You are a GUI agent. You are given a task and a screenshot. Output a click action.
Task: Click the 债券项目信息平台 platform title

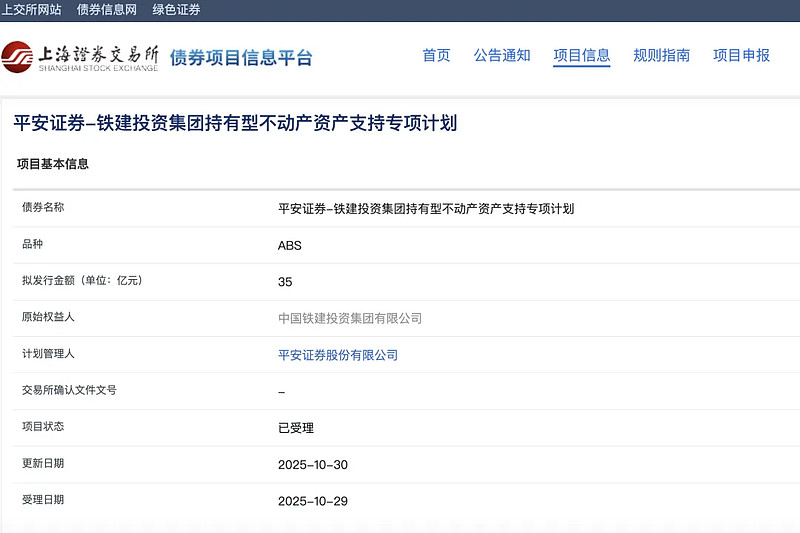241,58
